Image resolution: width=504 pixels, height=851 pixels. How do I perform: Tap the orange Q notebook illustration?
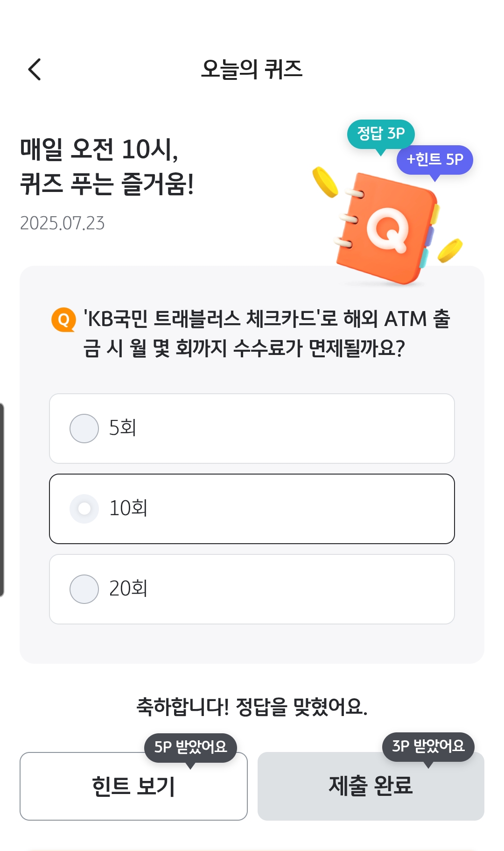click(387, 229)
